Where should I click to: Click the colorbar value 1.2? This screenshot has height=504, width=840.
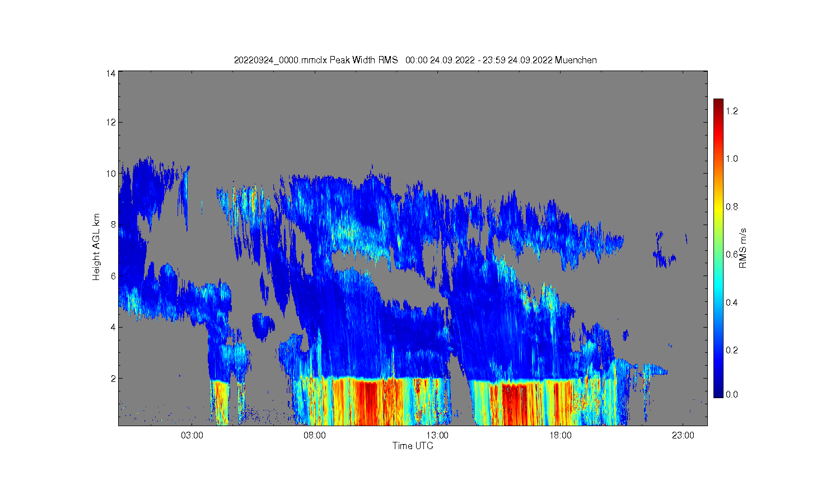tap(732, 111)
